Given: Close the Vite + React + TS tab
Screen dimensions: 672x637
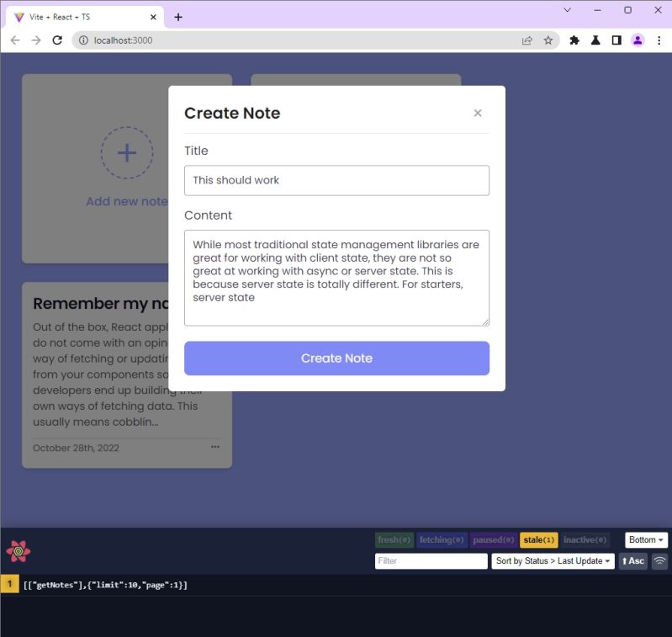Looking at the screenshot, I should click(153, 17).
